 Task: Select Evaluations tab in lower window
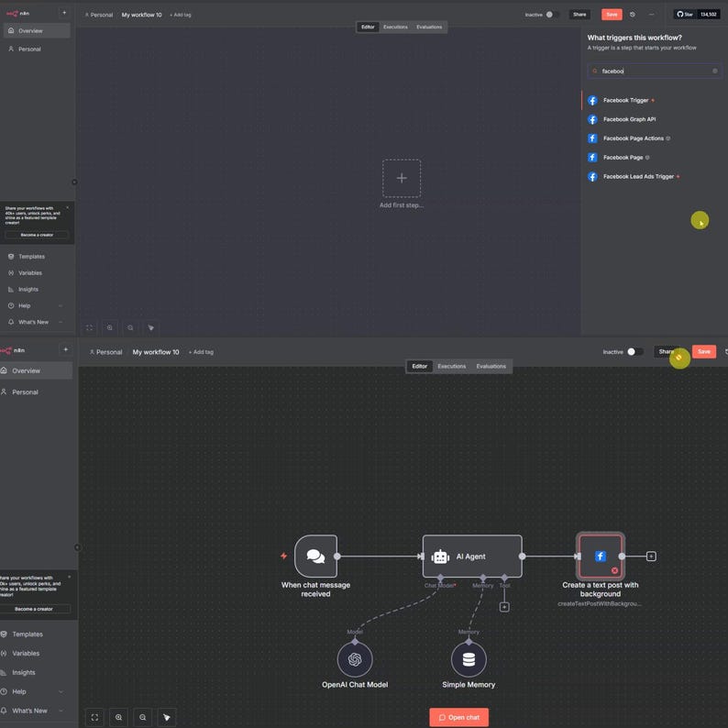[x=491, y=367]
